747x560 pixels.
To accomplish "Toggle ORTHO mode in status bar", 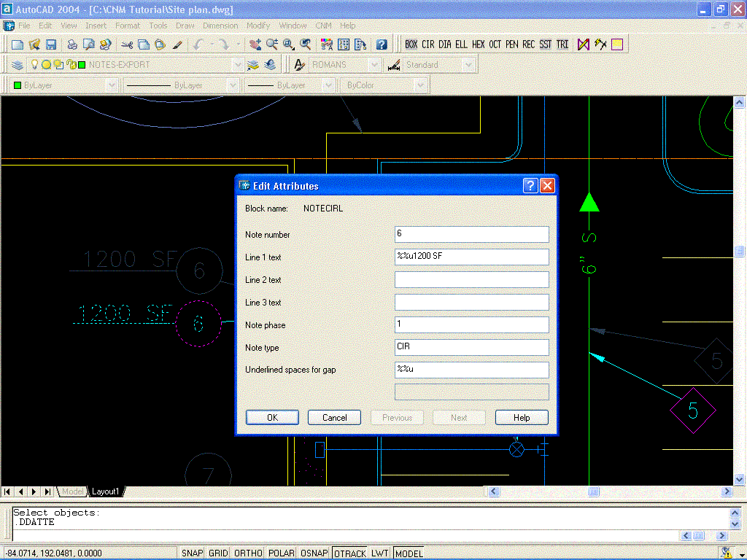I will coord(249,553).
